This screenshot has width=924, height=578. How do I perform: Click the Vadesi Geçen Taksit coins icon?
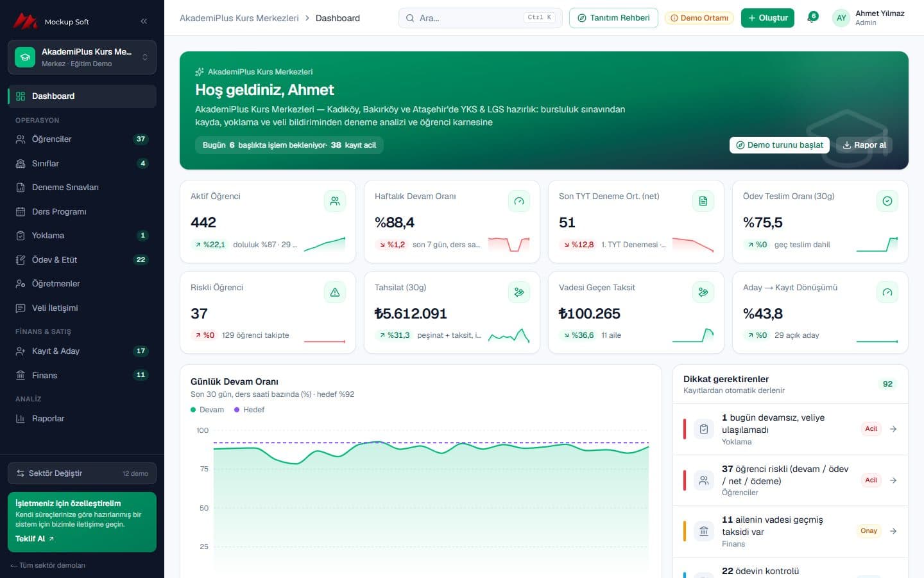(x=703, y=292)
